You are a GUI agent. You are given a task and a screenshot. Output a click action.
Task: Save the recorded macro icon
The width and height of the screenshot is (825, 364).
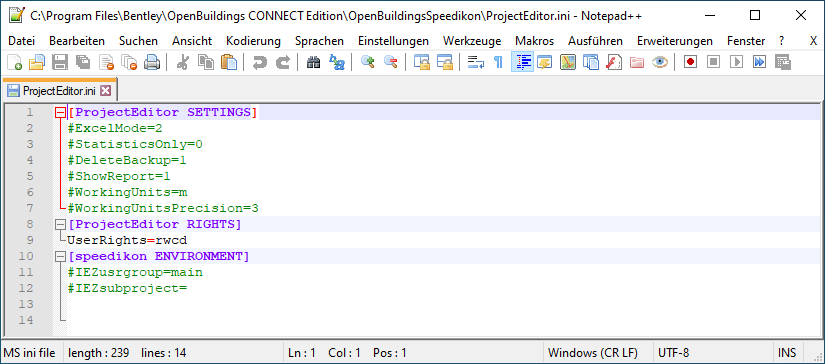[x=783, y=63]
